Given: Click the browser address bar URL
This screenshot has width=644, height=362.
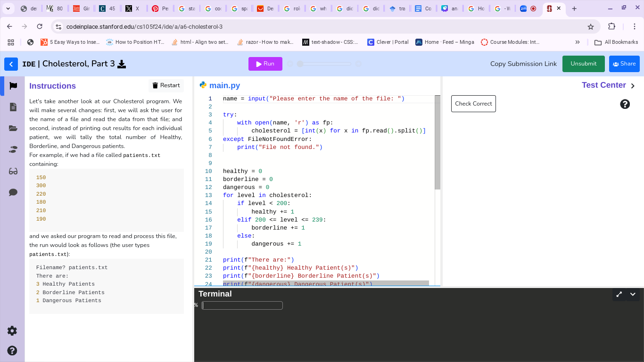Looking at the screenshot, I should (144, 27).
